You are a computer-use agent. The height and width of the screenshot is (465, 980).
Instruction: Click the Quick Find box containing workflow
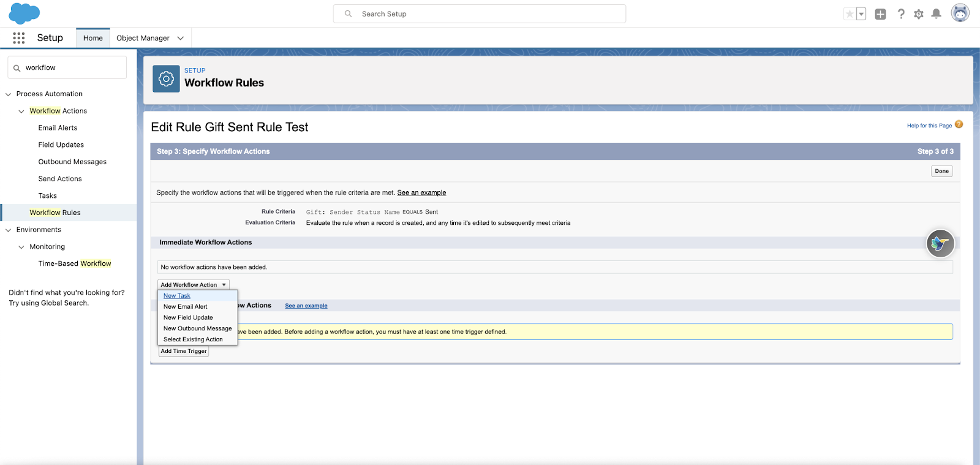[x=67, y=67]
